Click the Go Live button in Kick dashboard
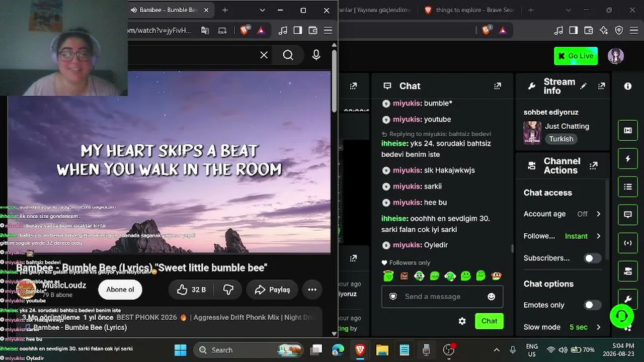The height and width of the screenshot is (362, 644). 576,56
